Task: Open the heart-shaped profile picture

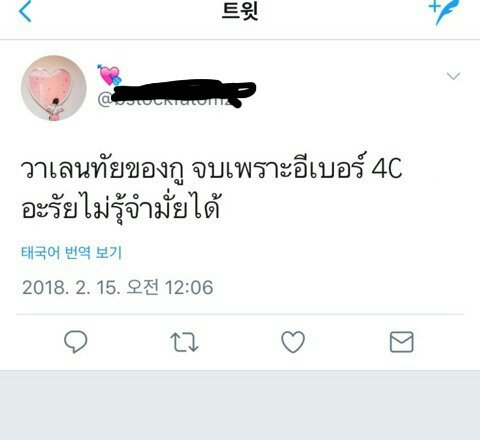Action: pyautogui.click(x=54, y=88)
